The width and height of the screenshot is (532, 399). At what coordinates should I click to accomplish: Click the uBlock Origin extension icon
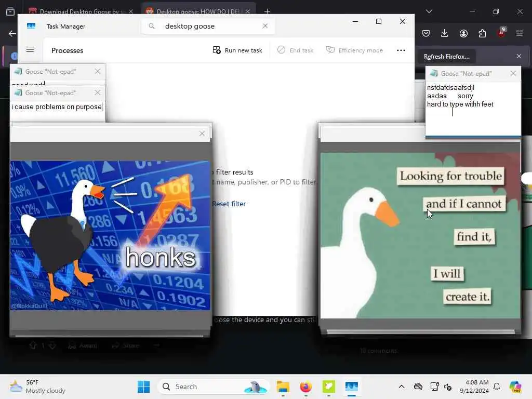(501, 33)
